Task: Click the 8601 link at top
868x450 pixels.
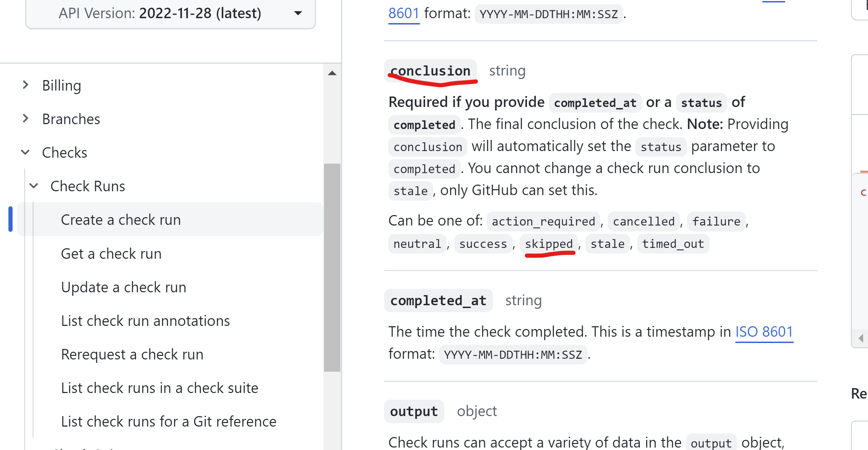Action: (403, 13)
